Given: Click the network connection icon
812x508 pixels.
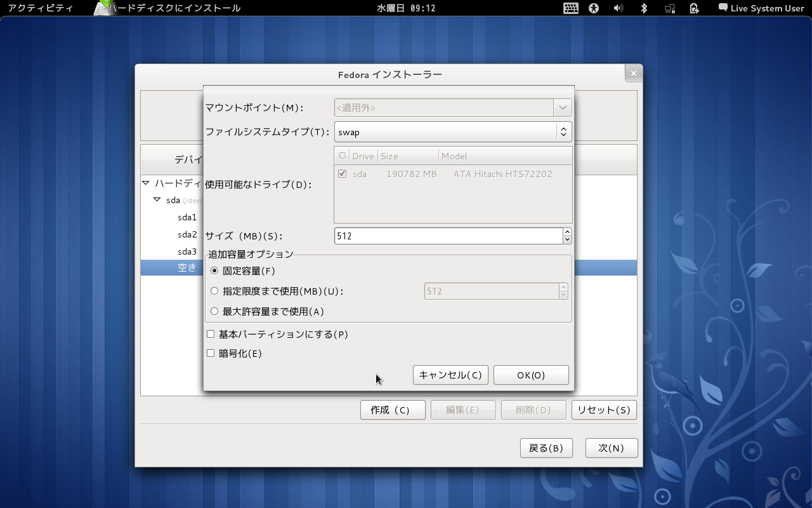Looking at the screenshot, I should [x=669, y=8].
